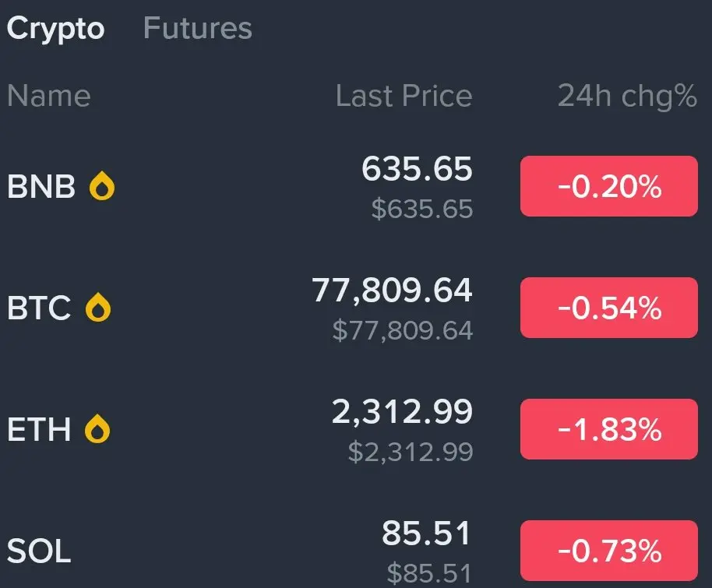
Task: Select the ETH ticker name
Action: click(39, 429)
